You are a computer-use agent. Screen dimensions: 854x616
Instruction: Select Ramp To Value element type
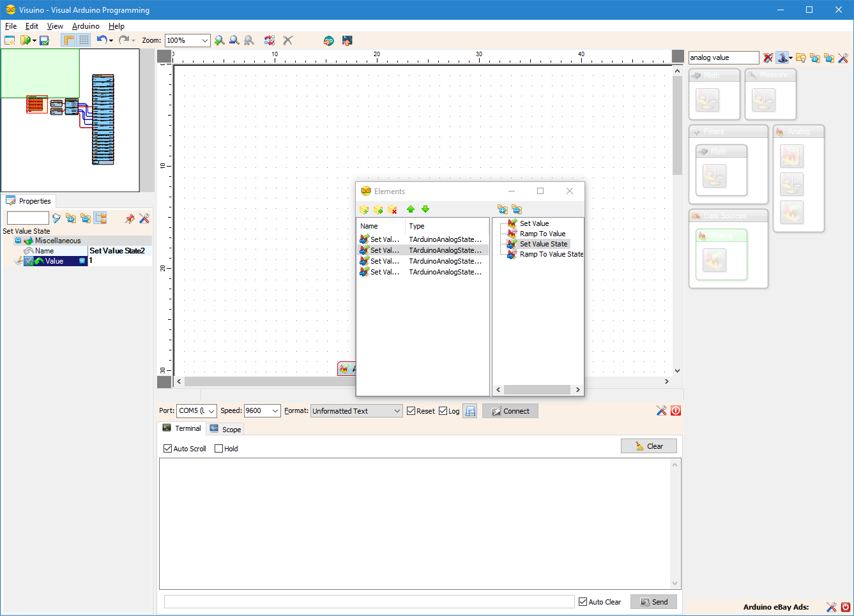(542, 234)
